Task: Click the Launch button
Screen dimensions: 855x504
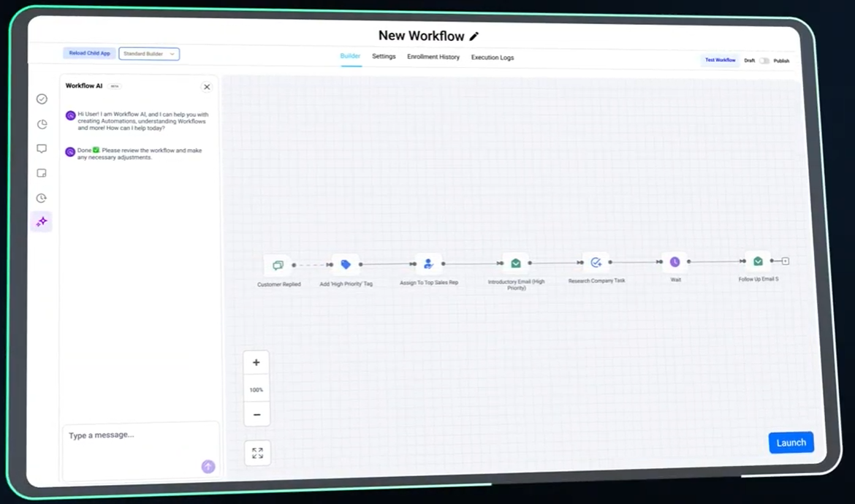Action: tap(791, 442)
